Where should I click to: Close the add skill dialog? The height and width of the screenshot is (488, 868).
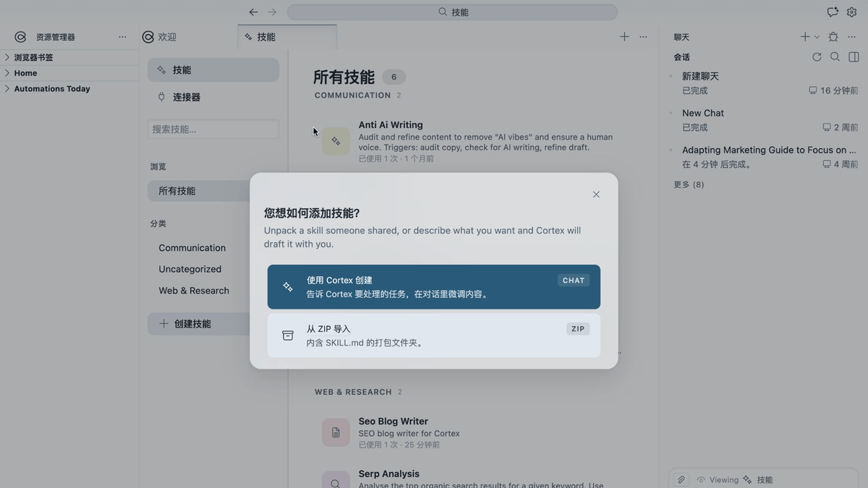pos(596,194)
